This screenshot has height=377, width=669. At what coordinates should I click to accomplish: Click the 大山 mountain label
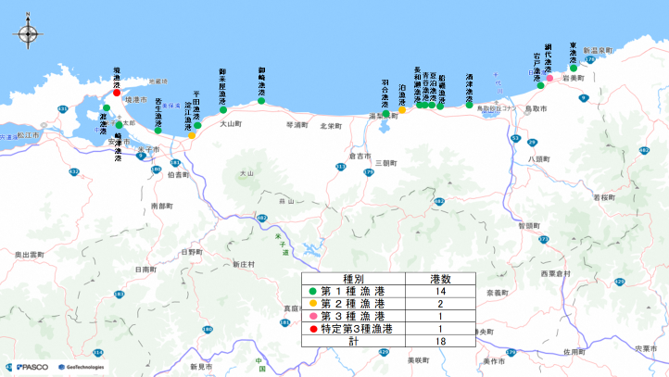247,174
